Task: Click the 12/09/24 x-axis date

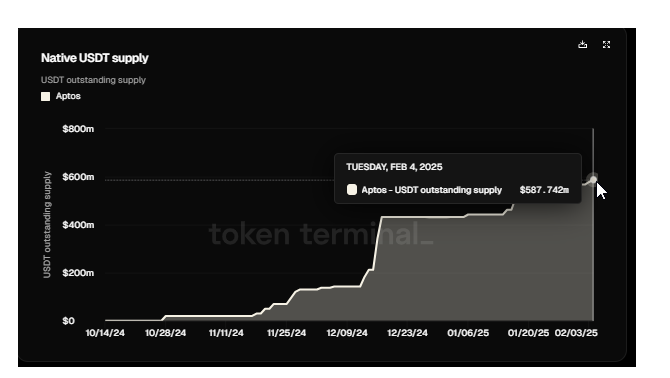Action: coord(347,333)
